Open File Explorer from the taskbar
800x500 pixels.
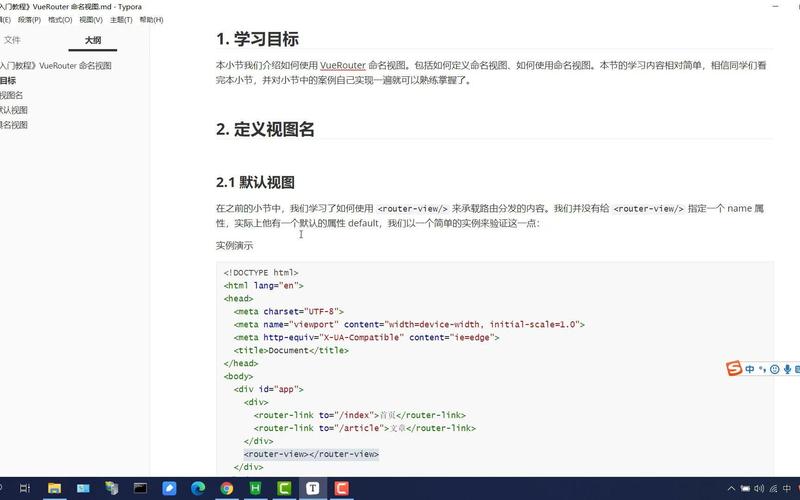tap(54, 488)
